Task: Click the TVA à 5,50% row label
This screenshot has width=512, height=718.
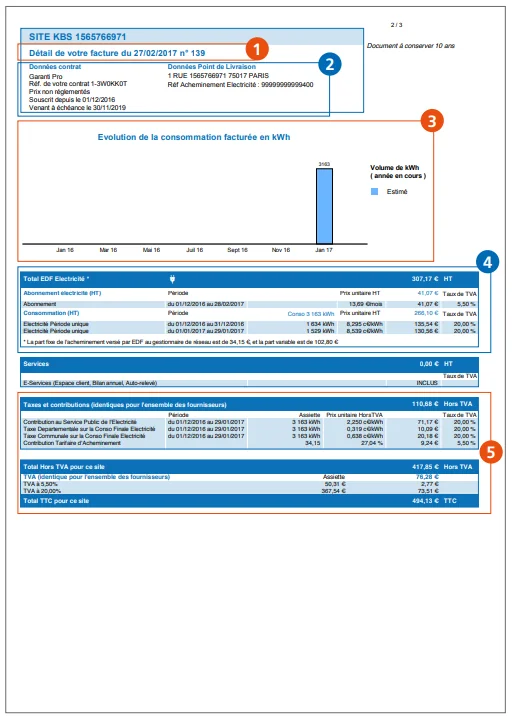Action: click(x=40, y=484)
